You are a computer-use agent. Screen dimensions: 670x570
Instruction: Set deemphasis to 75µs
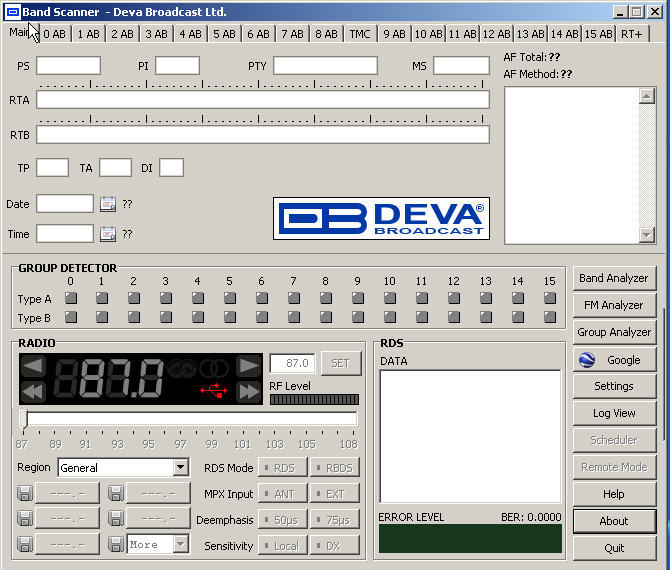pyautogui.click(x=335, y=520)
